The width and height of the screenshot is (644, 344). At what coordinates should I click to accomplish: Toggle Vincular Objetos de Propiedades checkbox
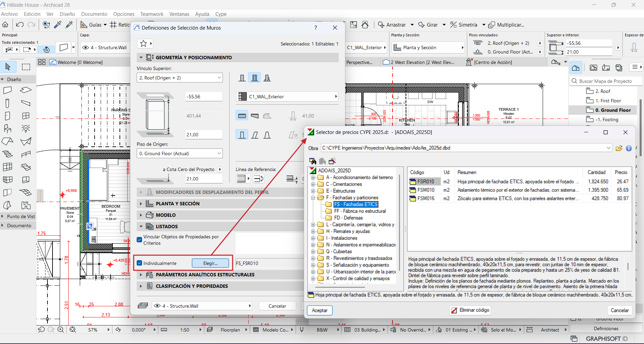click(x=140, y=240)
